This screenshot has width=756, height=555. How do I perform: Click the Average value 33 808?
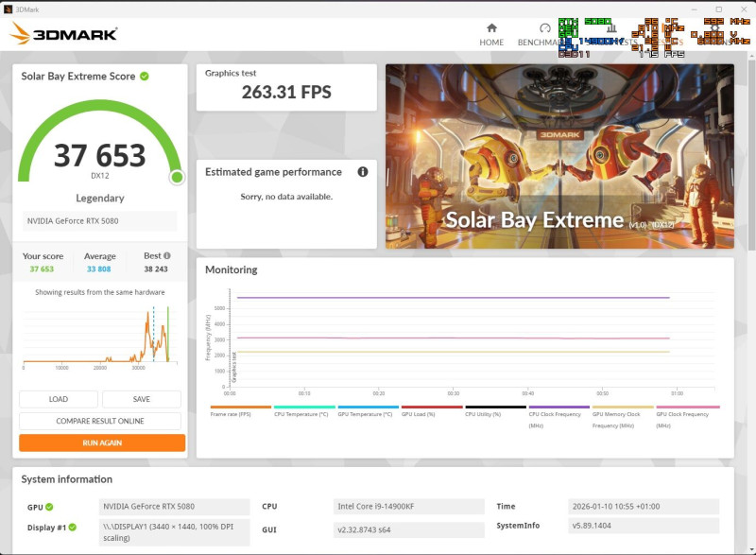coord(99,269)
